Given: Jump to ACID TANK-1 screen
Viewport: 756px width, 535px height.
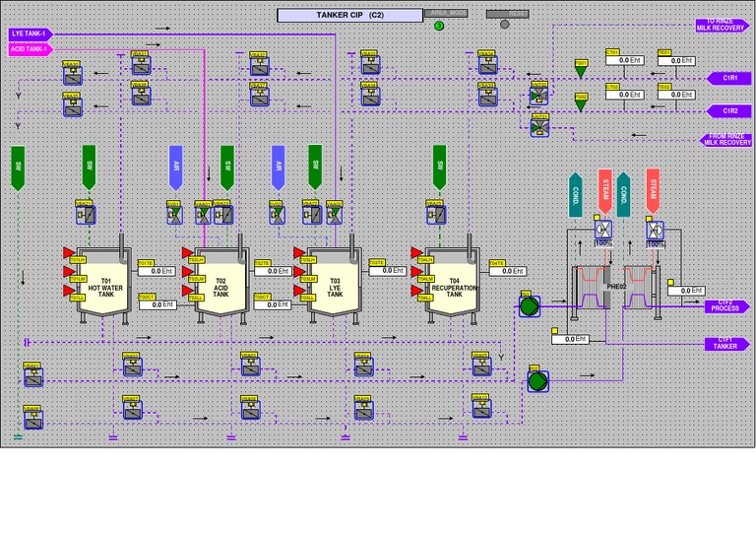Looking at the screenshot, I should tap(31, 49).
